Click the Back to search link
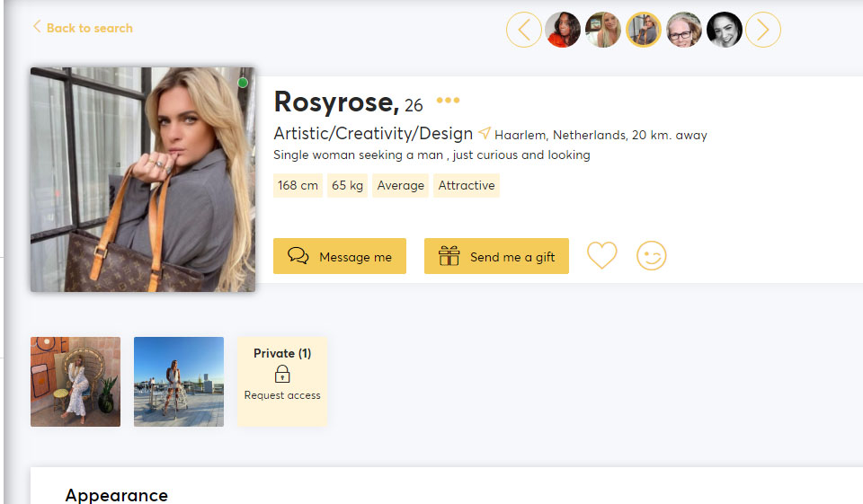863x504 pixels. [x=83, y=28]
